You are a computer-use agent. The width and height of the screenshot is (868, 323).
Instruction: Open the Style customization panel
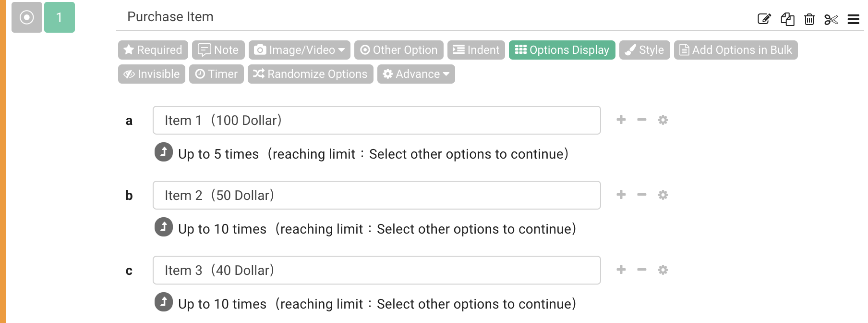644,50
